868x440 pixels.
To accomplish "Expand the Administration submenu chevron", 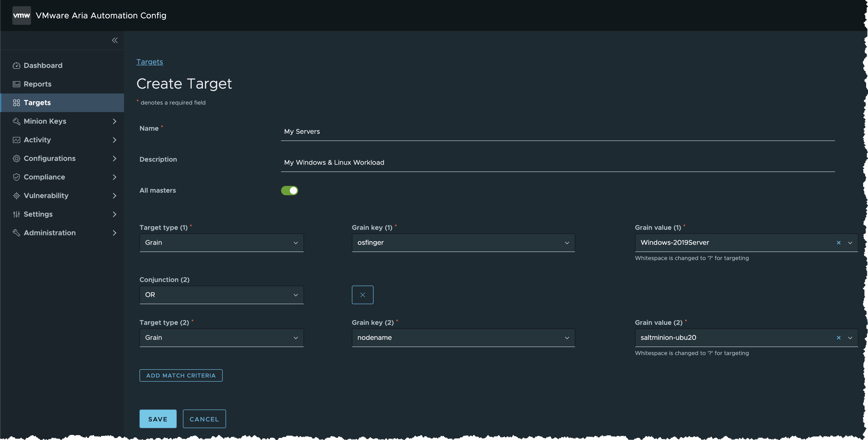I will 114,233.
